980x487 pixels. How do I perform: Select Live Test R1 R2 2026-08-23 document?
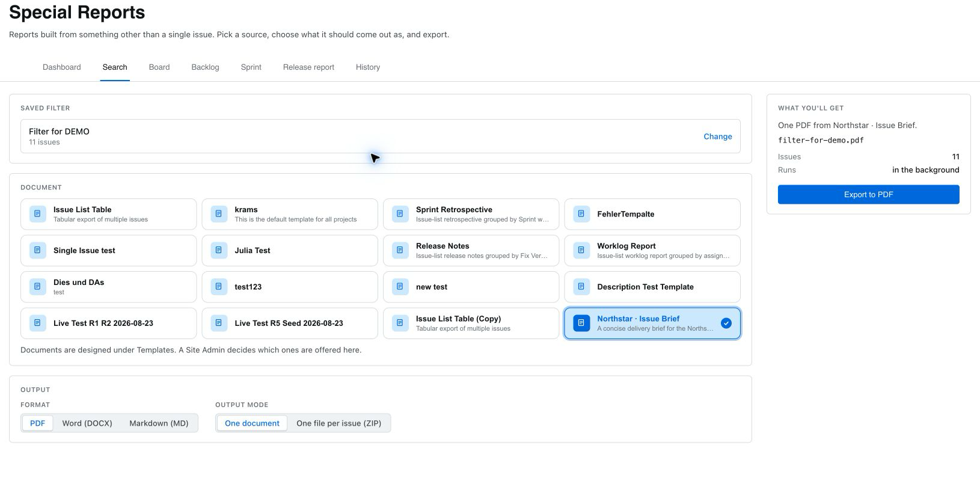pyautogui.click(x=108, y=323)
